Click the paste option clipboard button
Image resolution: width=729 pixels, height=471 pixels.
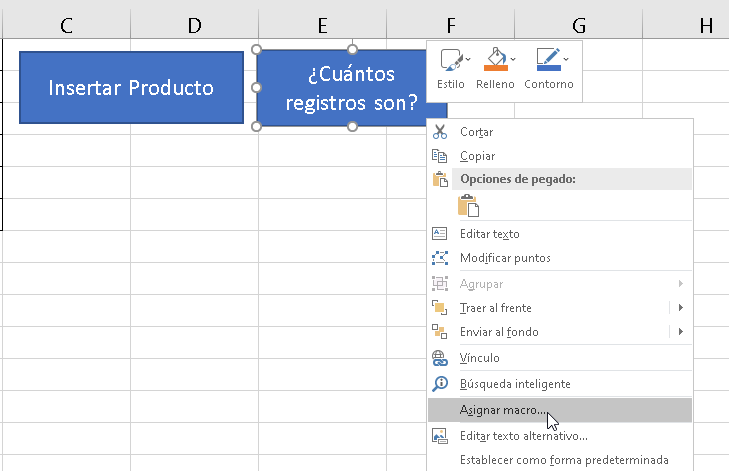pyautogui.click(x=468, y=206)
